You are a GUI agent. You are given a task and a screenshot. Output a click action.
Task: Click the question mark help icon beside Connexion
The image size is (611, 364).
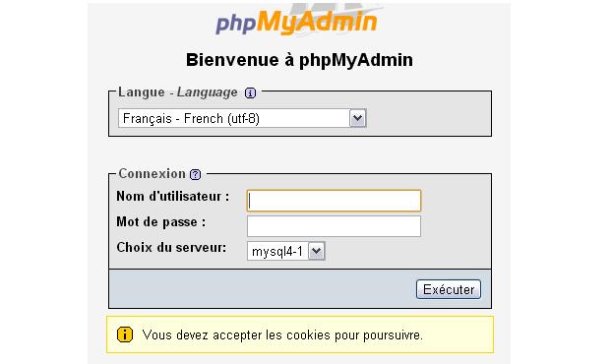click(195, 174)
